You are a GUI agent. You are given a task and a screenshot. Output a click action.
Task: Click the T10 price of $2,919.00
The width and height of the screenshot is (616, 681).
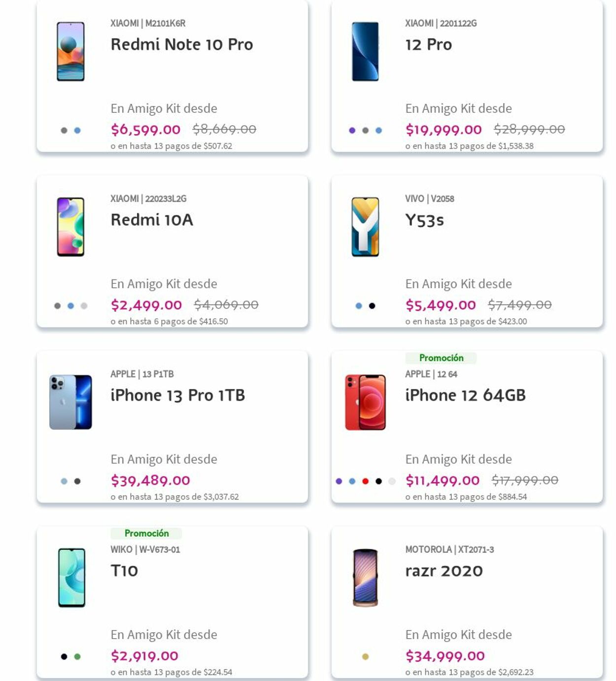pos(144,656)
